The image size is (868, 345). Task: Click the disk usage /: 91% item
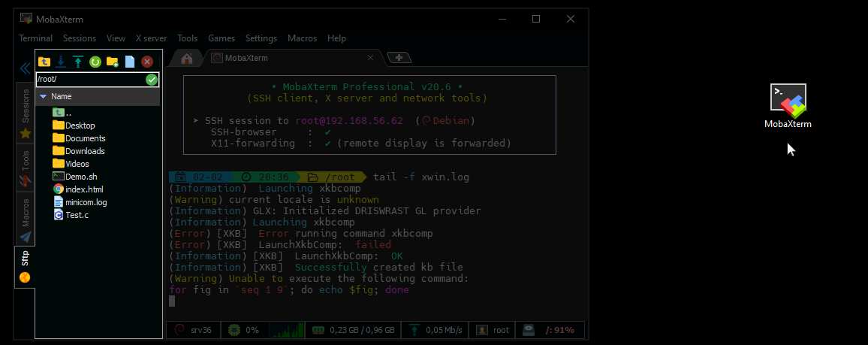click(550, 330)
